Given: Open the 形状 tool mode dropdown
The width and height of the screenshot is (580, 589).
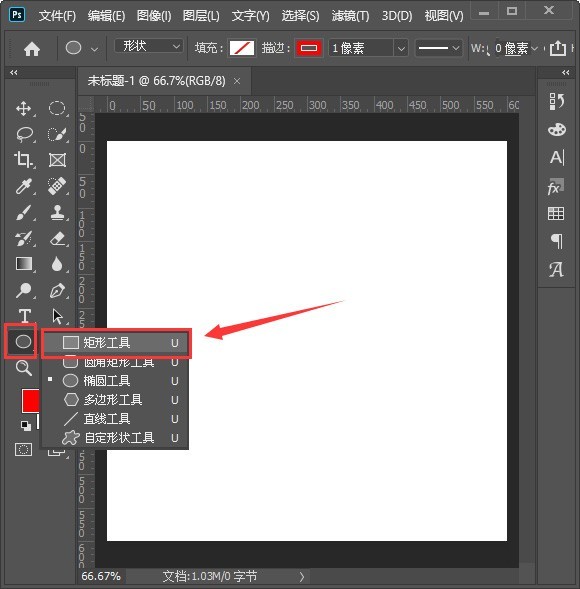Looking at the screenshot, I should [x=148, y=47].
